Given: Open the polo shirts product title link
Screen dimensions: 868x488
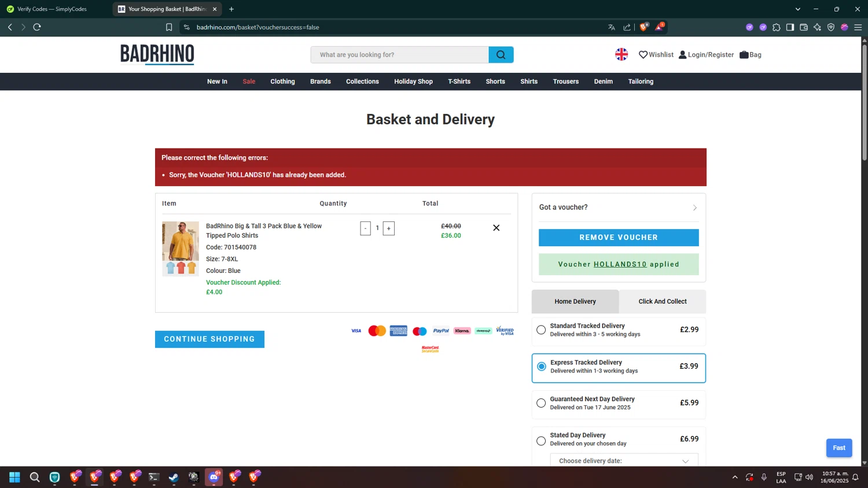Looking at the screenshot, I should (264, 231).
